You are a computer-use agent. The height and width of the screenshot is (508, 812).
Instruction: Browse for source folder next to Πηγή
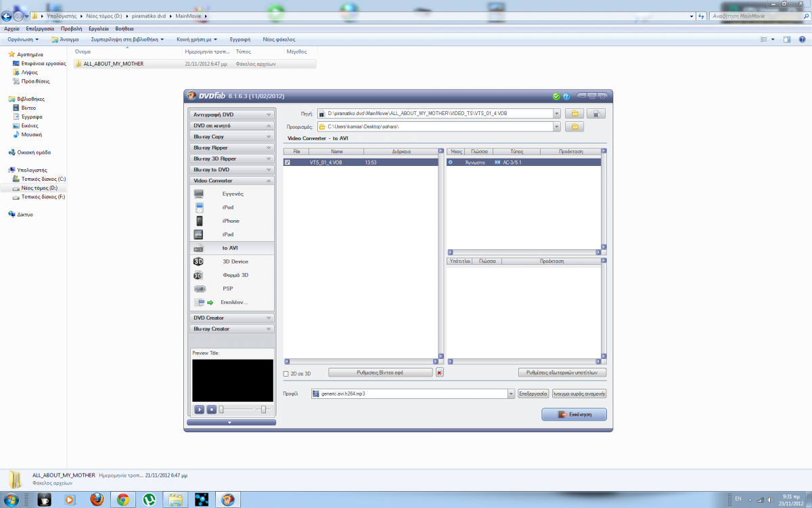click(x=574, y=114)
